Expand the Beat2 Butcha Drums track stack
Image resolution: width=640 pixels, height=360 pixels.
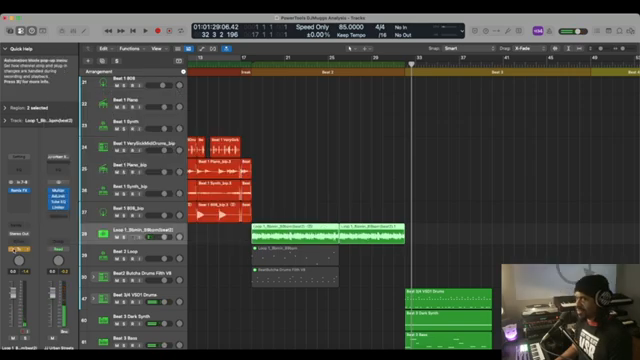coord(93,277)
